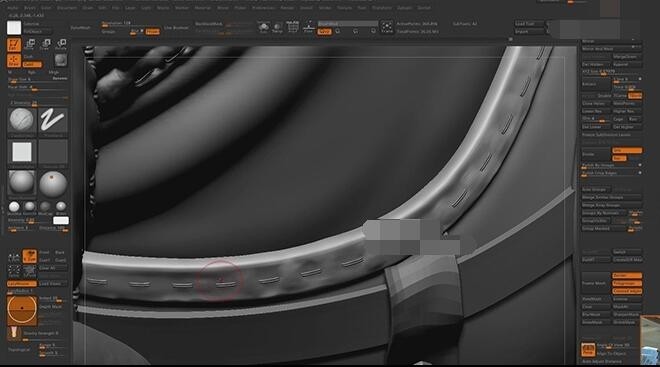The image size is (660, 367).
Task: Click the DynaMesh button
Action: point(80,28)
